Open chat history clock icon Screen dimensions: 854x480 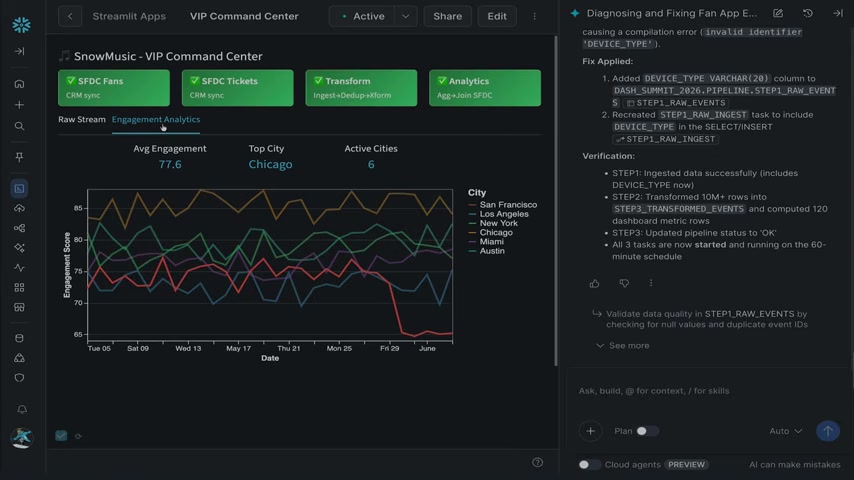(x=808, y=13)
